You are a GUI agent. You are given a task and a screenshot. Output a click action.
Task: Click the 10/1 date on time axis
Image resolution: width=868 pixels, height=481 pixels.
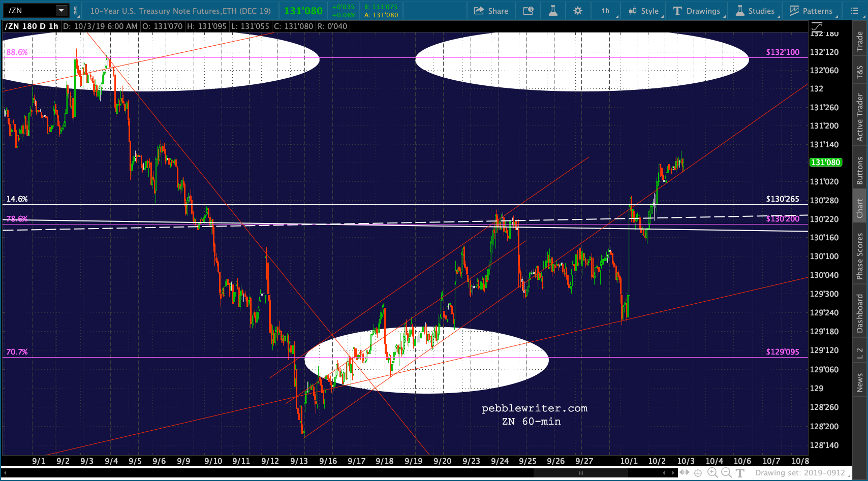[629, 461]
